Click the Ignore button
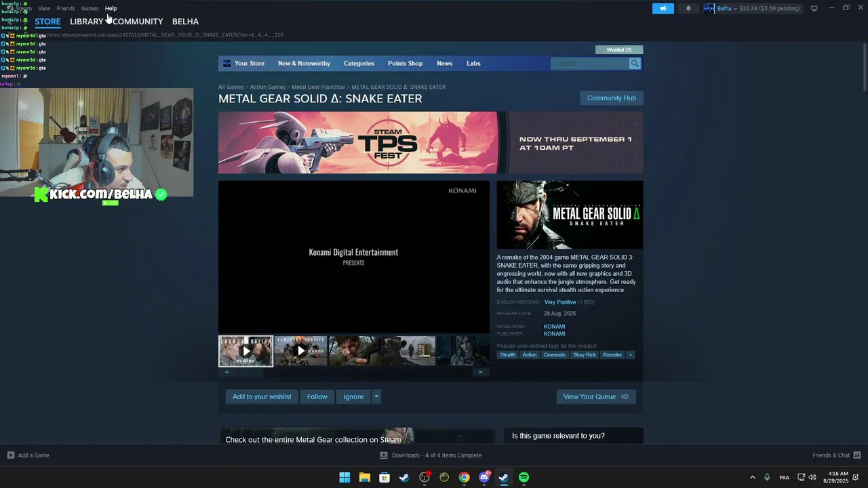This screenshot has height=488, width=868. 353,397
